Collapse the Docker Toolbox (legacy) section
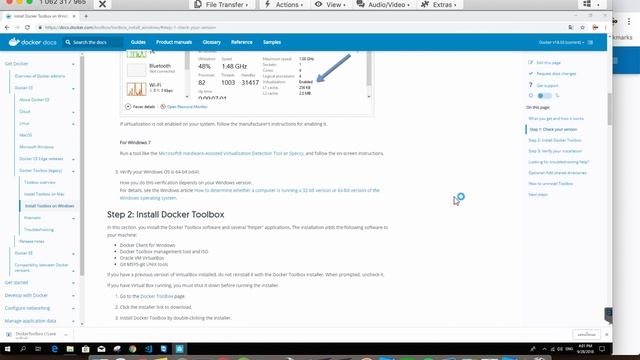 pyautogui.click(x=73, y=171)
